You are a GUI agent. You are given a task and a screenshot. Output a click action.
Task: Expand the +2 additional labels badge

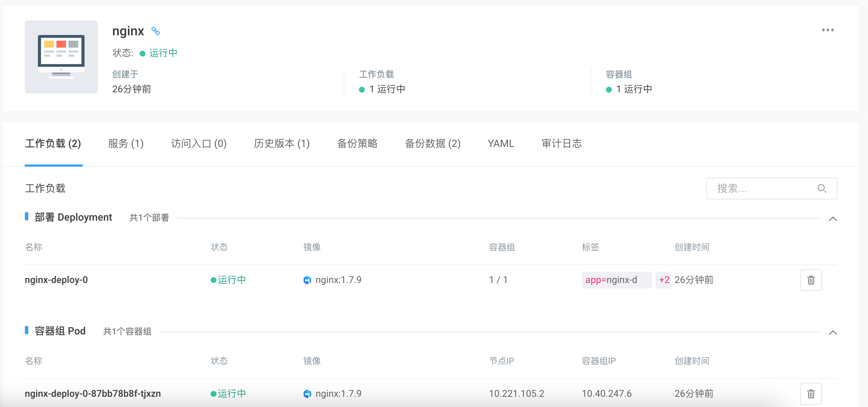664,280
